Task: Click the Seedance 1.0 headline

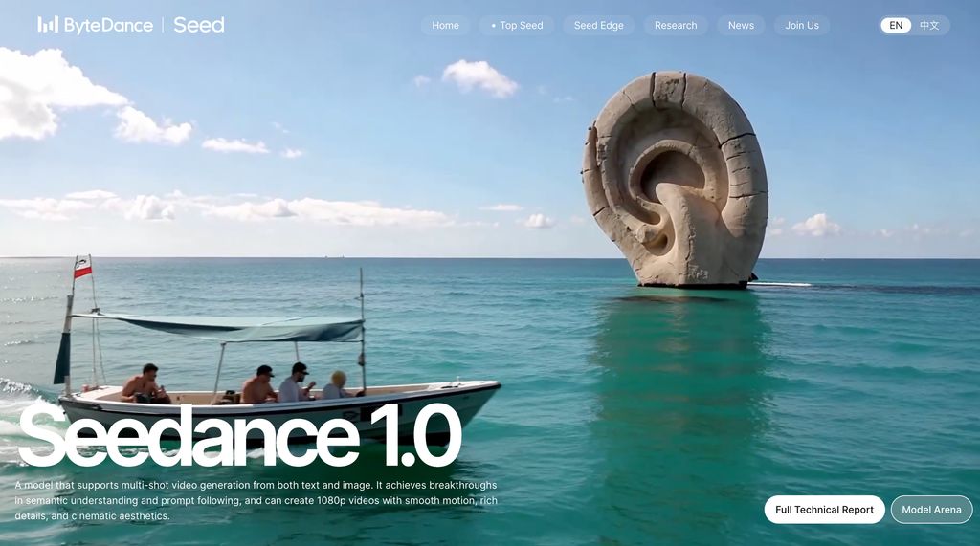Action: point(239,436)
